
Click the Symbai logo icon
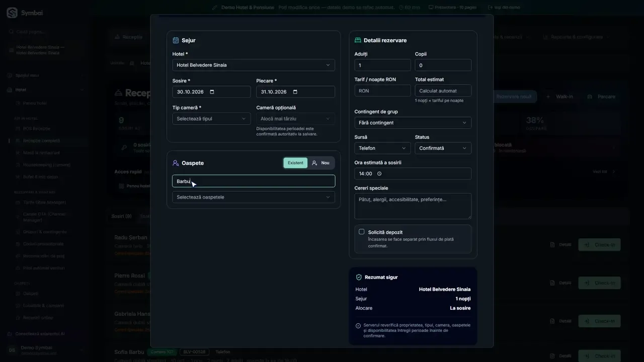click(x=12, y=13)
